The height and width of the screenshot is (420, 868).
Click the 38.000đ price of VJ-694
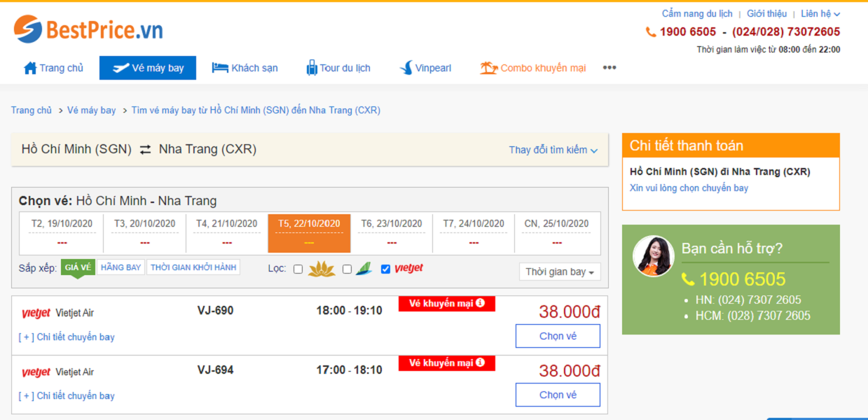pyautogui.click(x=570, y=370)
